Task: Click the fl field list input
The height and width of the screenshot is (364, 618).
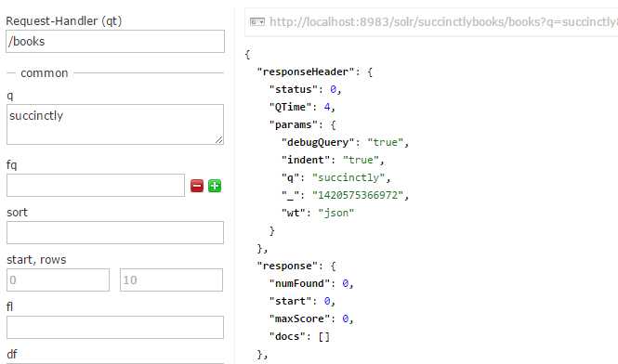Action: tap(115, 328)
